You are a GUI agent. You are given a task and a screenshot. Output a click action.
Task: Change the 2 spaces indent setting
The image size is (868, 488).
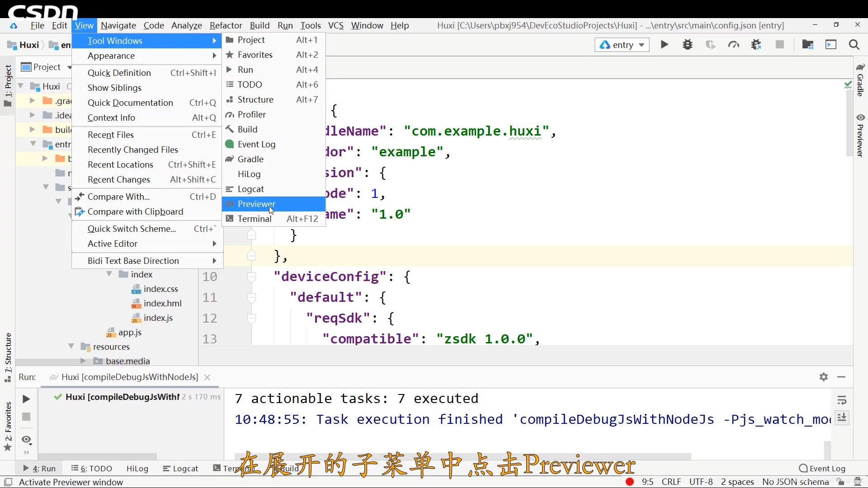[737, 482]
